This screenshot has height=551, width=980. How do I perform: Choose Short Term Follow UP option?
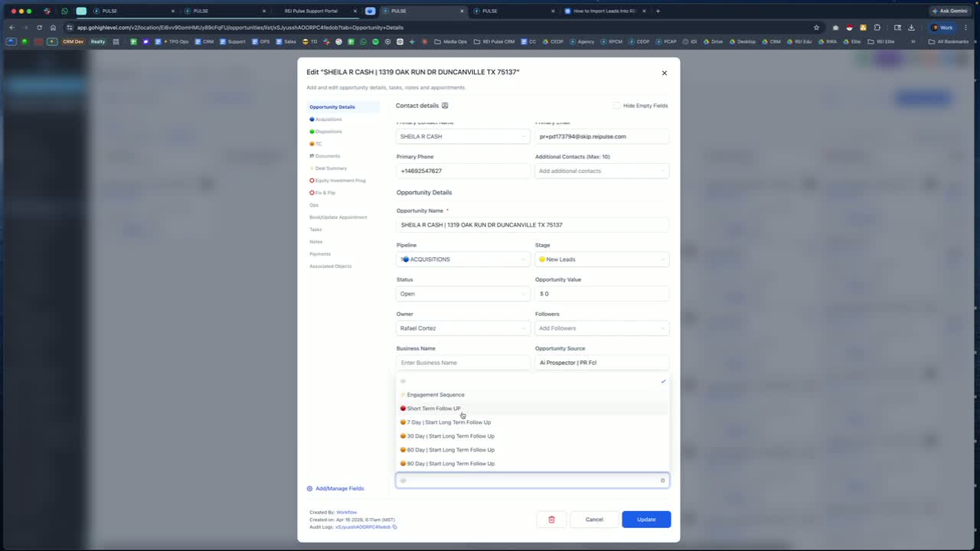[533, 409]
